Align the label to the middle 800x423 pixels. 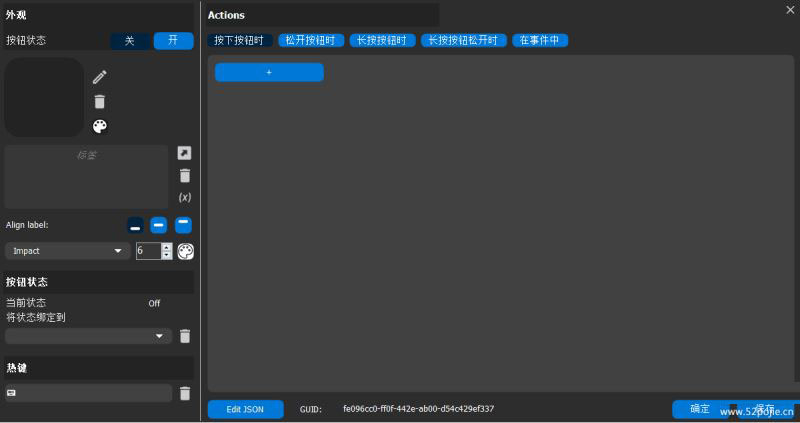[159, 225]
